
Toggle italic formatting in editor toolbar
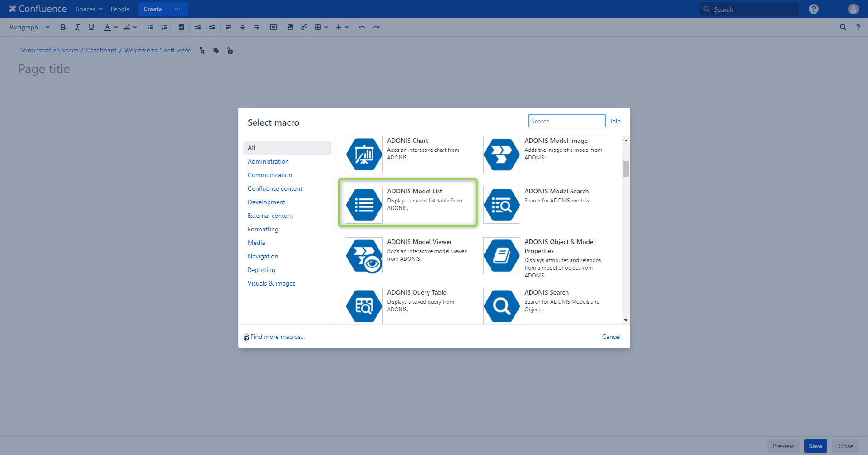click(x=77, y=27)
